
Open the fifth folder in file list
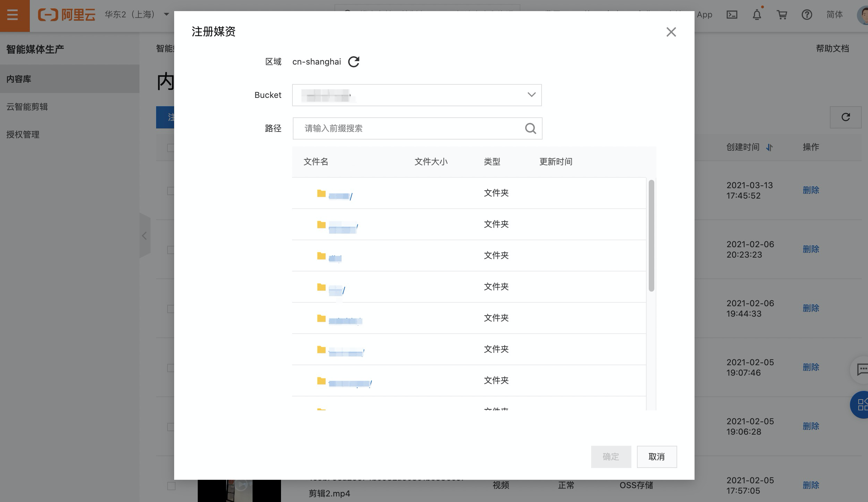pyautogui.click(x=345, y=321)
